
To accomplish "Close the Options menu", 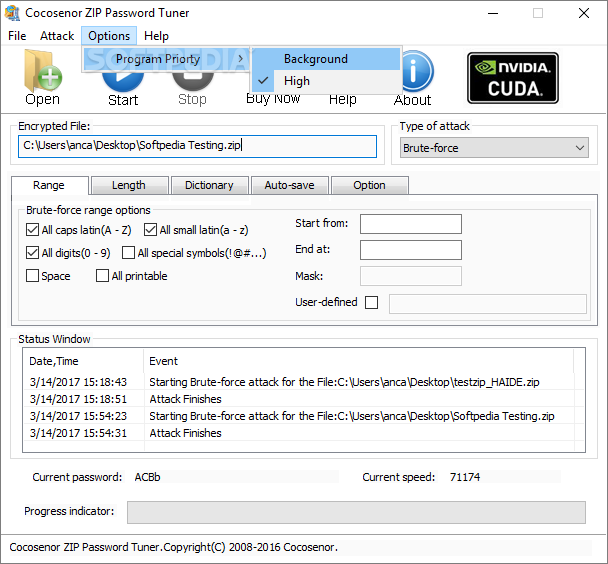I will (109, 36).
